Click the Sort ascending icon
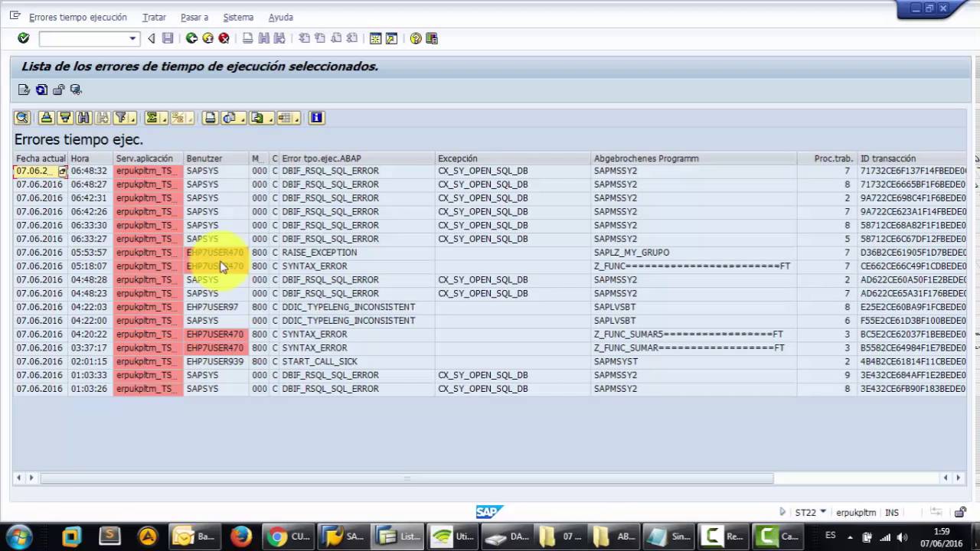This screenshot has height=551, width=980. pyautogui.click(x=47, y=118)
